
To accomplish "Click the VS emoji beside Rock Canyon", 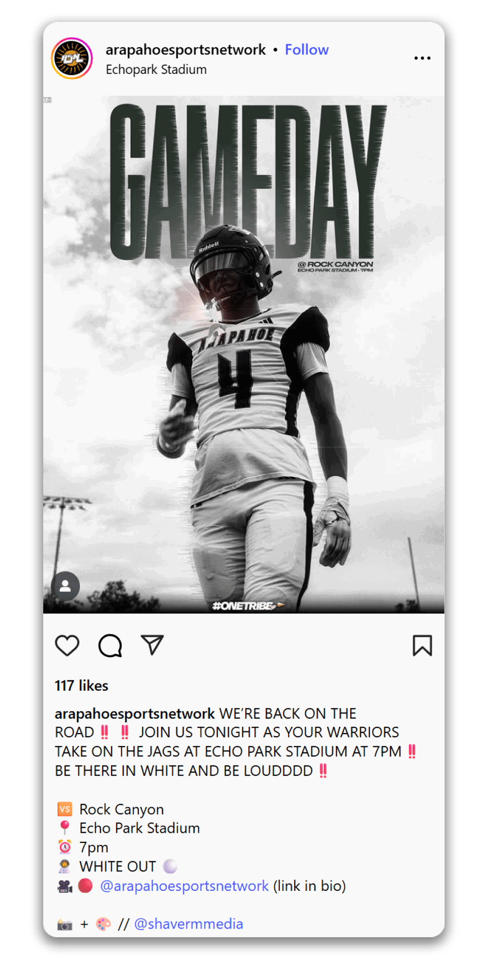I will pos(65,809).
